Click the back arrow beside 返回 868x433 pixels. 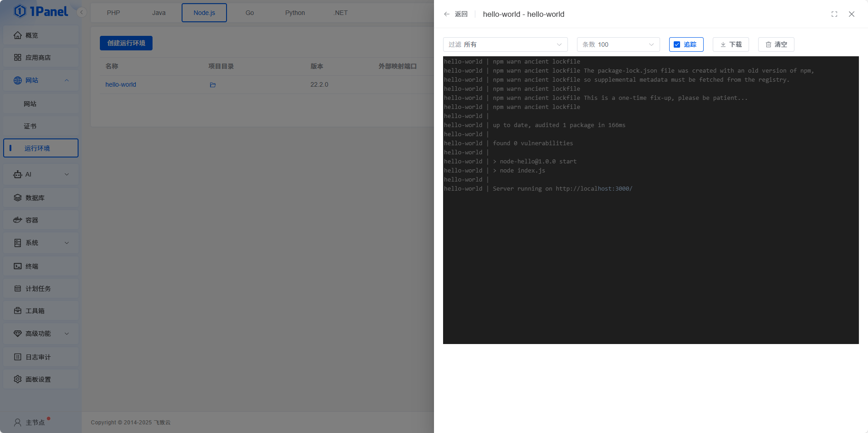(x=447, y=14)
